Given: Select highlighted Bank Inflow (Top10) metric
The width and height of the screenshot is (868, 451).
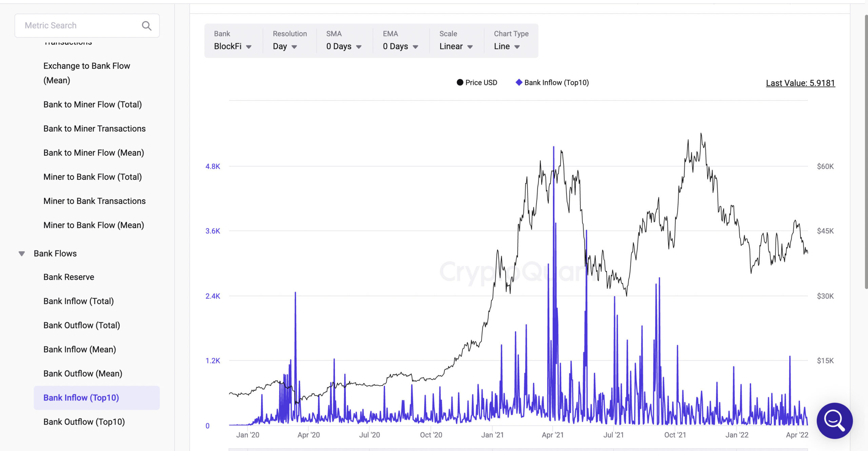Looking at the screenshot, I should (x=97, y=398).
